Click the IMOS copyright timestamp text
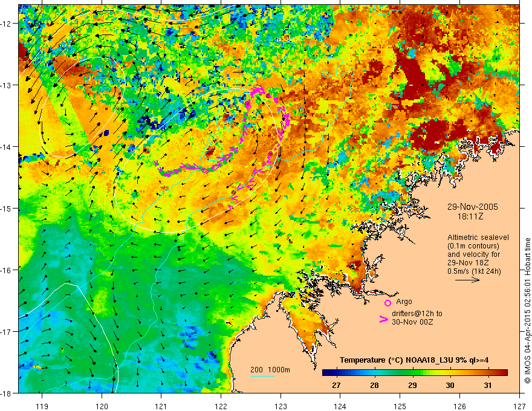Image resolution: width=532 pixels, height=411 pixels. [x=528, y=310]
